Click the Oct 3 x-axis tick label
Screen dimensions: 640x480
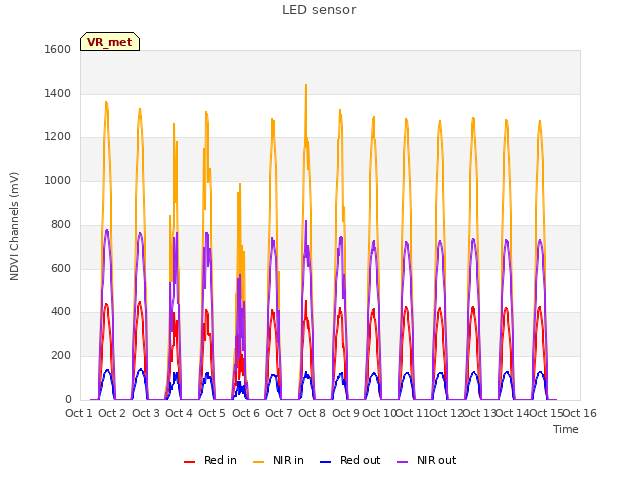click(x=146, y=413)
